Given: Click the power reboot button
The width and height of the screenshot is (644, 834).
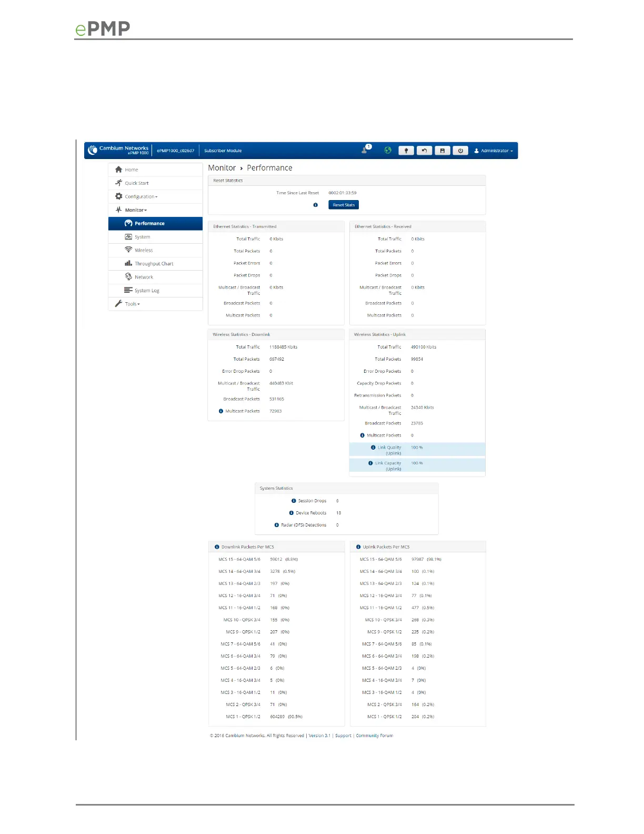Looking at the screenshot, I should (x=460, y=151).
